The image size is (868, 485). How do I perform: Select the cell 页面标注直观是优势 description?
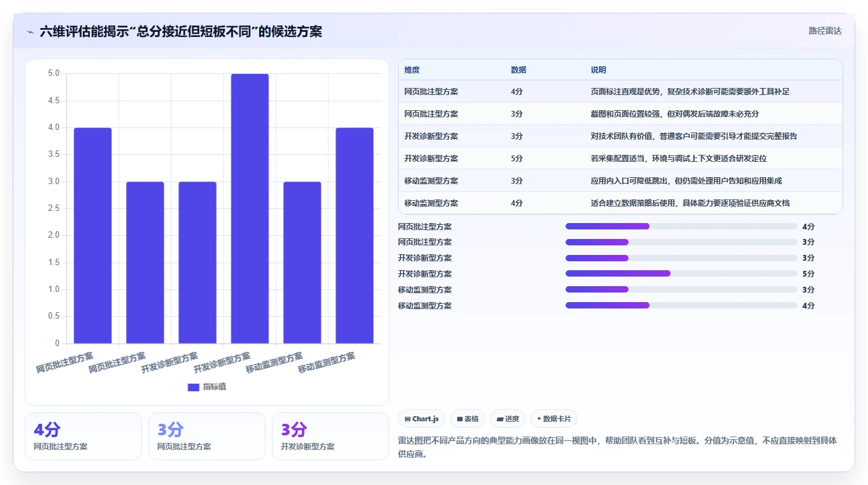tap(690, 92)
